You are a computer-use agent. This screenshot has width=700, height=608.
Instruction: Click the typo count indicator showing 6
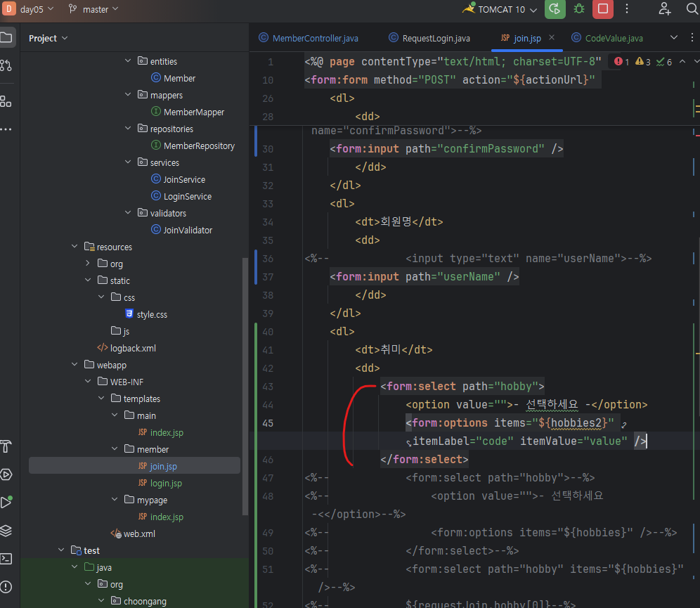click(x=664, y=62)
